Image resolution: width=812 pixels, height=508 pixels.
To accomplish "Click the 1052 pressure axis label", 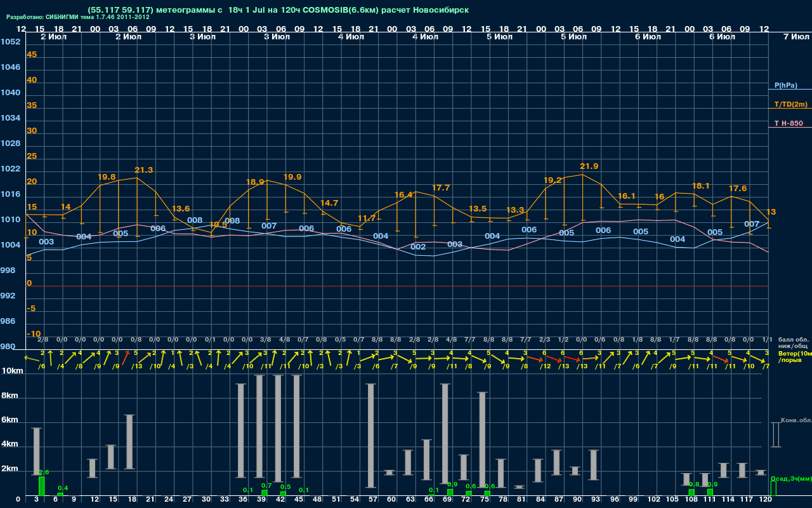I will [10, 42].
